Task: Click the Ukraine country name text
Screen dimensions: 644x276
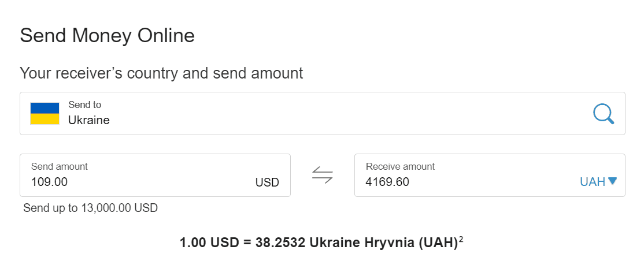Action: 88,120
